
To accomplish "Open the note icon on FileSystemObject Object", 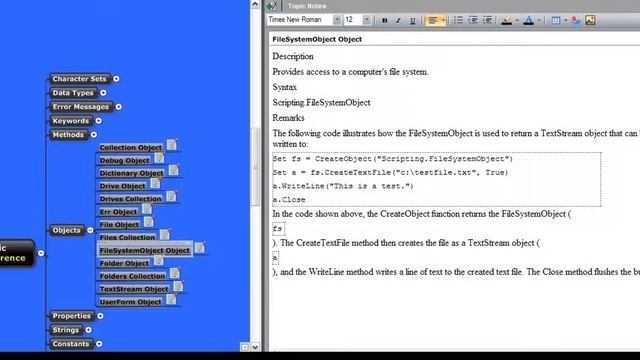I will point(200,248).
